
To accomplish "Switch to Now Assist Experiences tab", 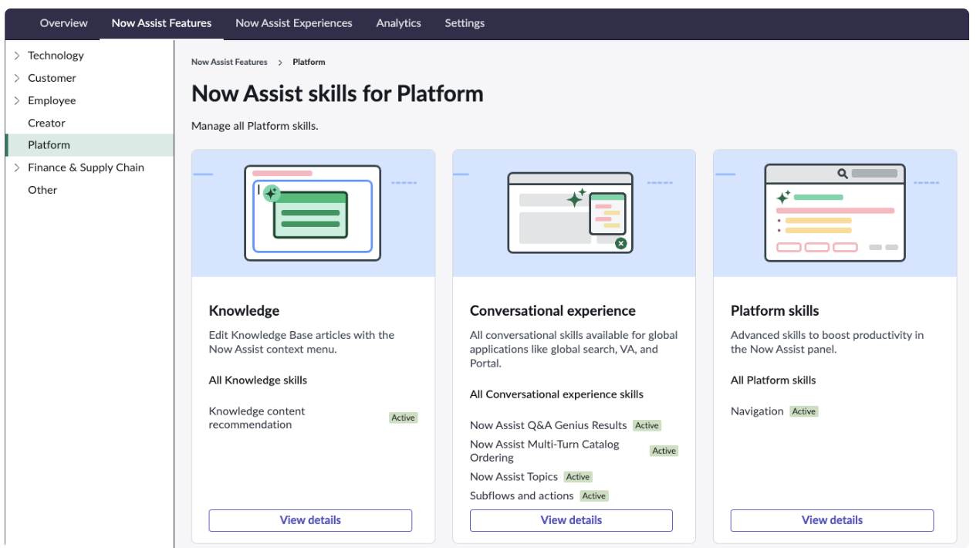I will point(293,23).
